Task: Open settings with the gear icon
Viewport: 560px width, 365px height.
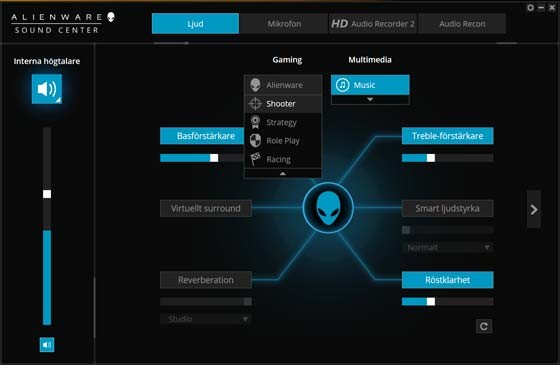Action: (x=530, y=7)
